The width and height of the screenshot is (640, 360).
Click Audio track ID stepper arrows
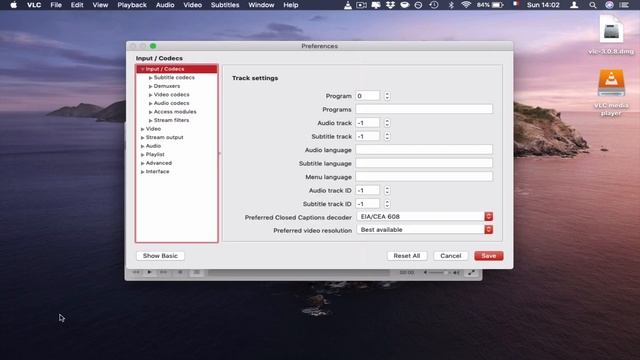point(387,191)
